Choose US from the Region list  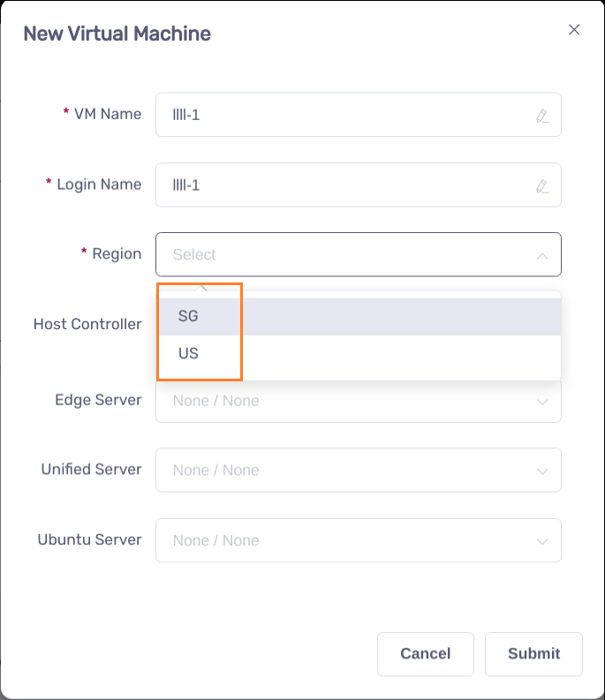[x=188, y=354]
